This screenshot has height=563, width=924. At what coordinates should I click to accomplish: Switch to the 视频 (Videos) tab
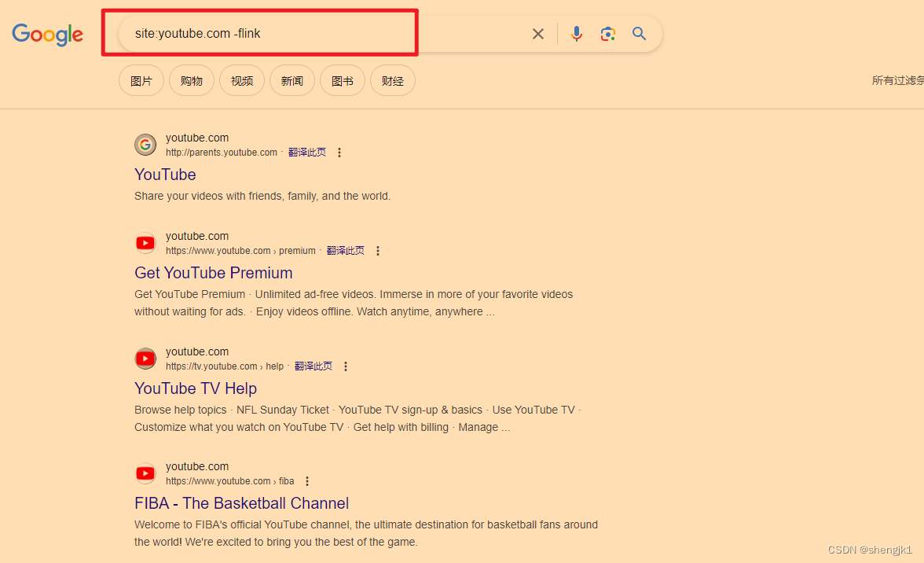pos(242,81)
